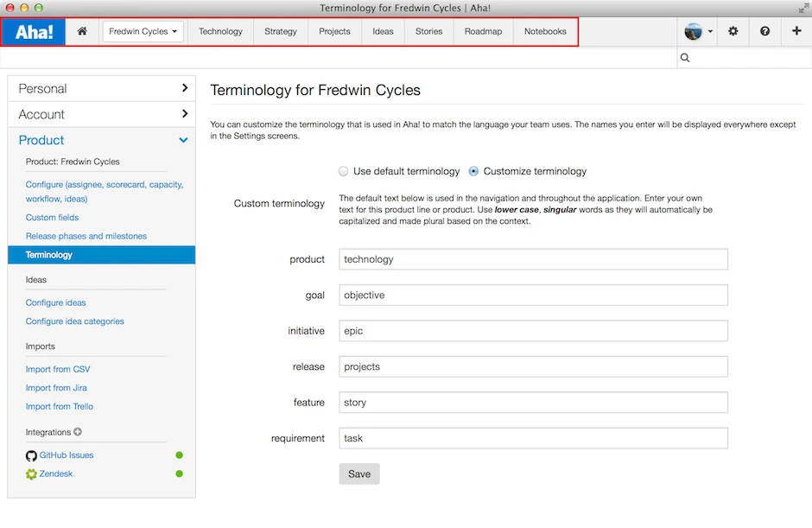The width and height of the screenshot is (812, 528).
Task: Expand the Personal settings section
Action: 102,89
